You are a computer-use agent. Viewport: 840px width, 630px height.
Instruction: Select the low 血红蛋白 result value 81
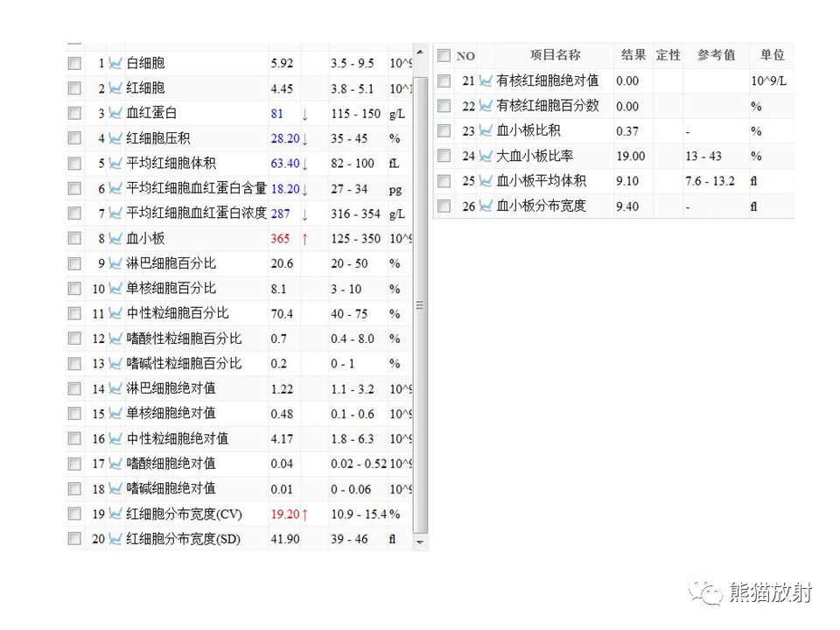tap(277, 114)
